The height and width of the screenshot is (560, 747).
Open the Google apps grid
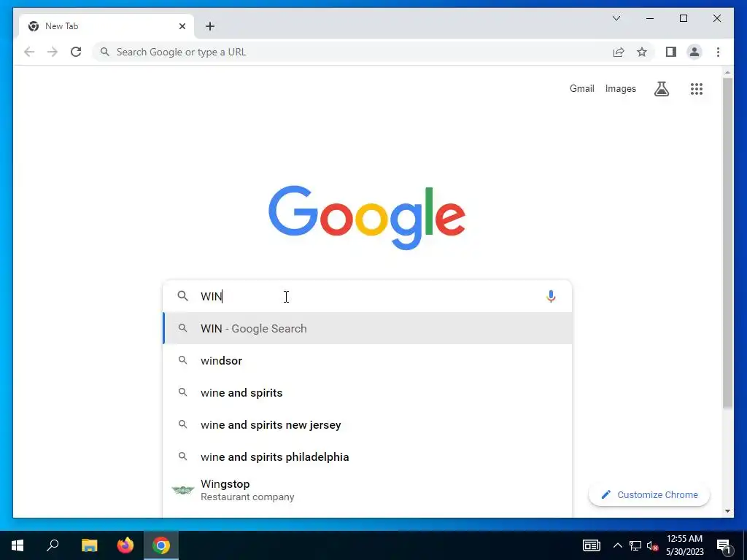pyautogui.click(x=697, y=89)
